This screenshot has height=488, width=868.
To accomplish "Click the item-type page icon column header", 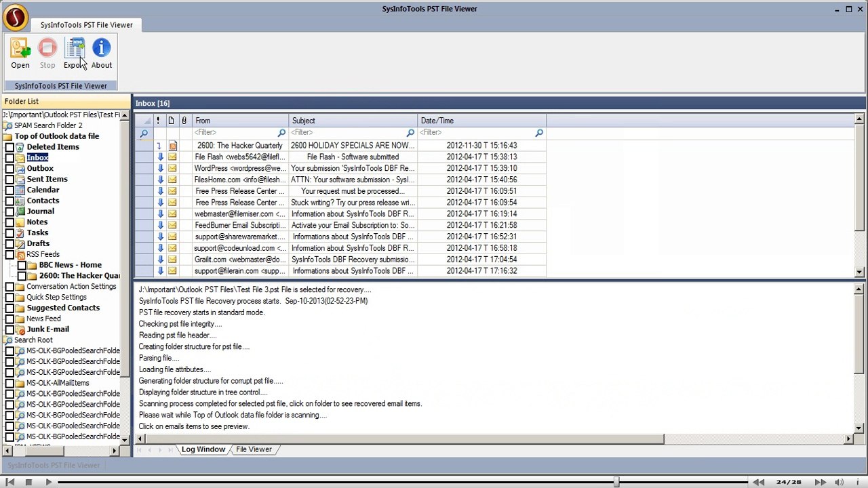I will tap(171, 121).
